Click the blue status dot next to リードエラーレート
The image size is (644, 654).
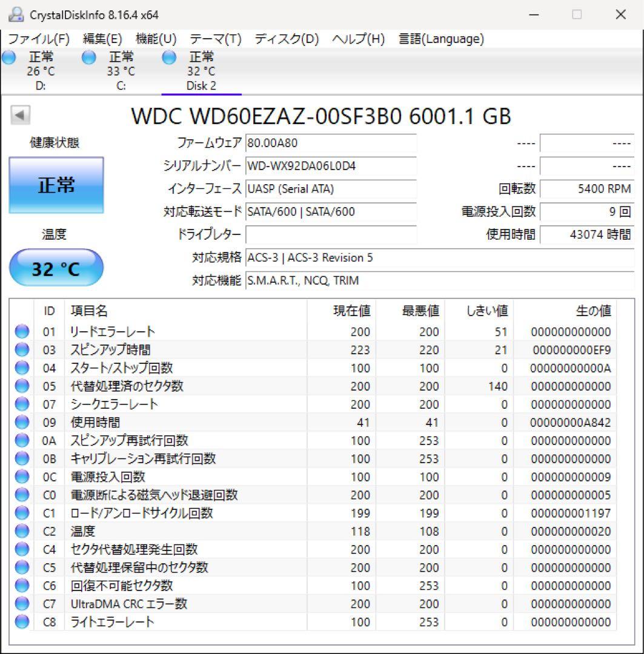(22, 330)
